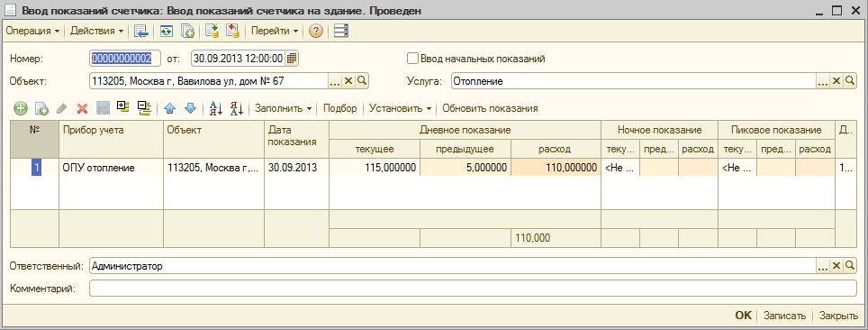
Task: Click the pencil edit row icon
Action: click(61, 109)
